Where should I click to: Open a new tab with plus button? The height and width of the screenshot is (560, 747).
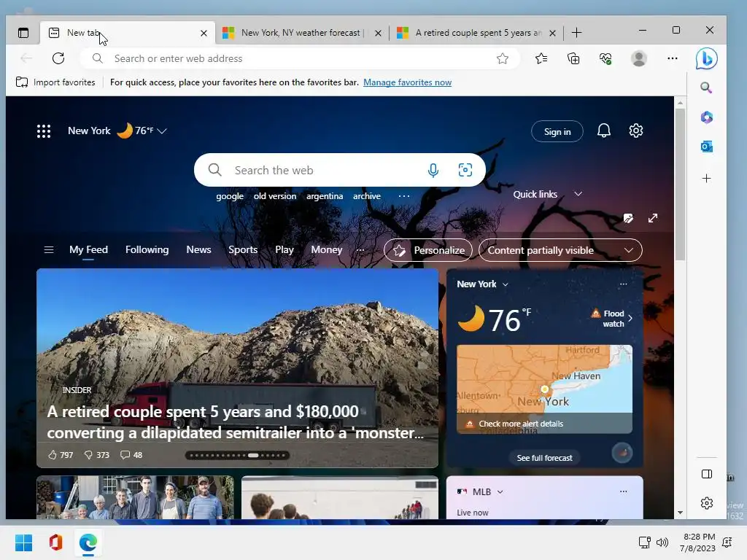coord(576,33)
